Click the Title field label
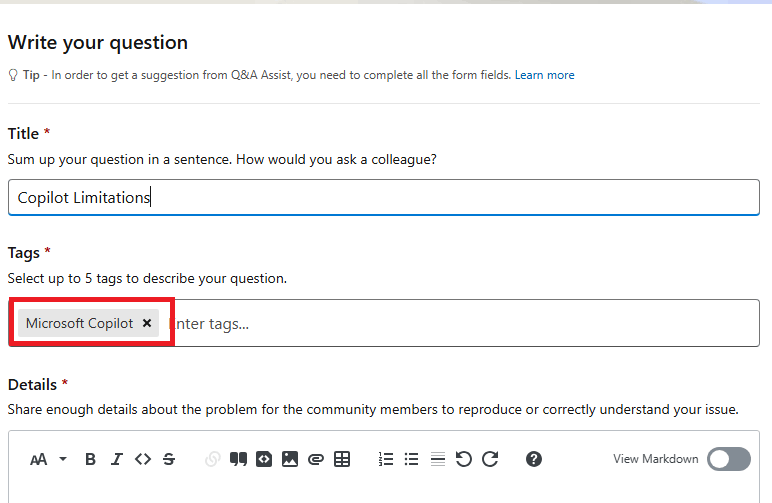This screenshot has width=772, height=503. pos(23,133)
